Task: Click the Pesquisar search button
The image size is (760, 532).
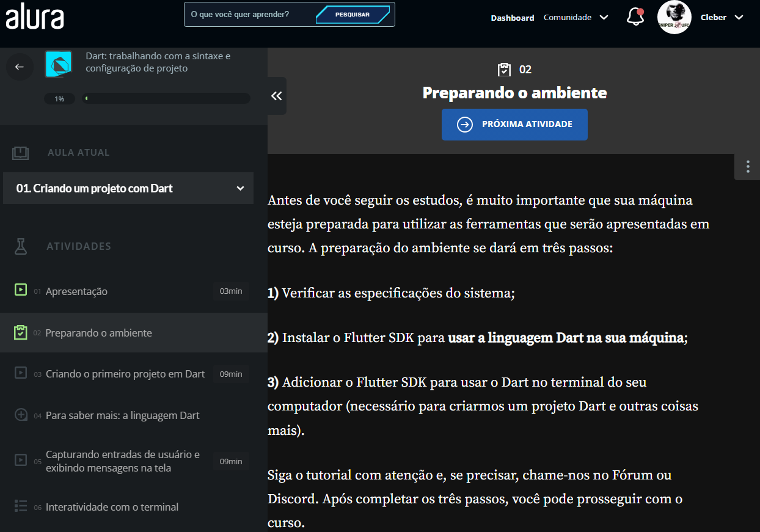Action: (353, 15)
